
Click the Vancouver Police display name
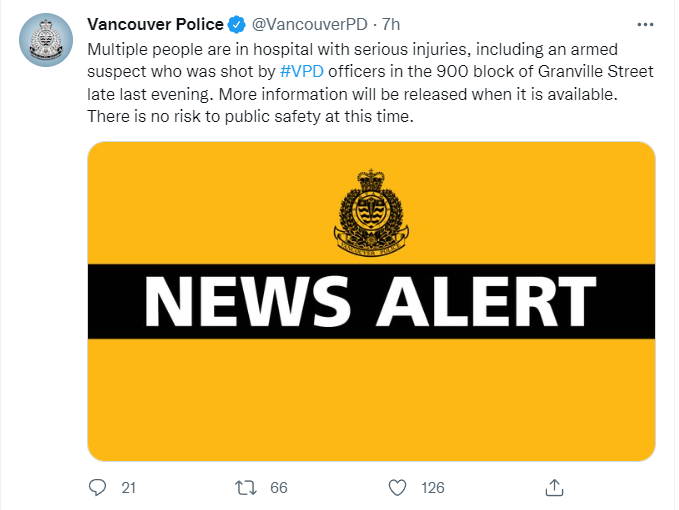click(155, 23)
